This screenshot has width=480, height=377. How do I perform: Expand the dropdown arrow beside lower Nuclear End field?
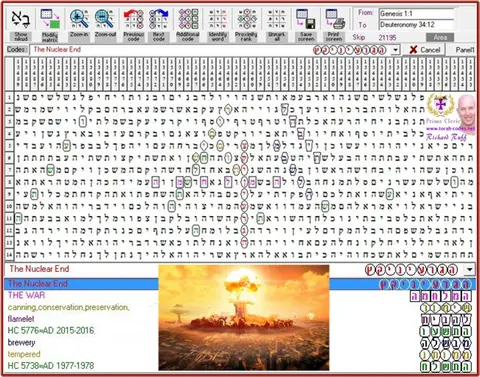[x=470, y=269]
